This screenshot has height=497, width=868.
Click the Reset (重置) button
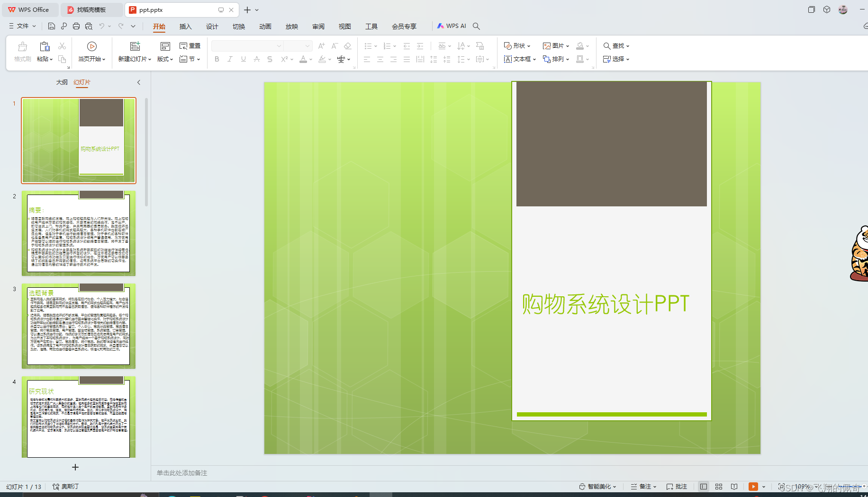coord(190,46)
